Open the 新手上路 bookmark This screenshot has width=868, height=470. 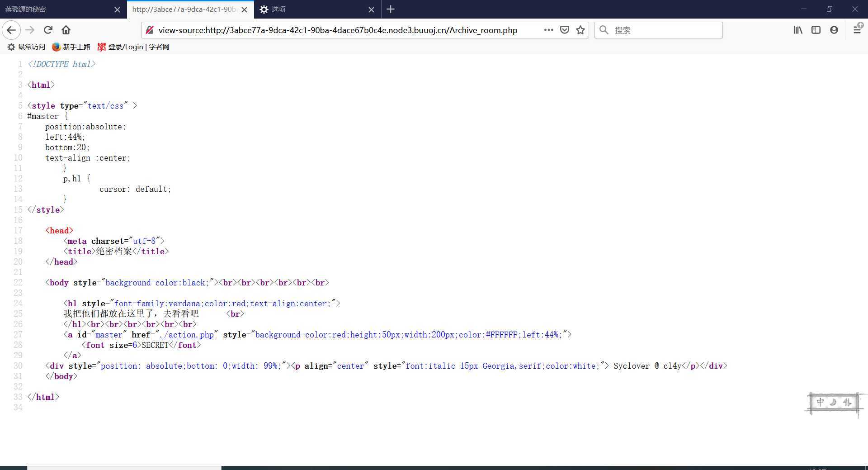pos(71,47)
